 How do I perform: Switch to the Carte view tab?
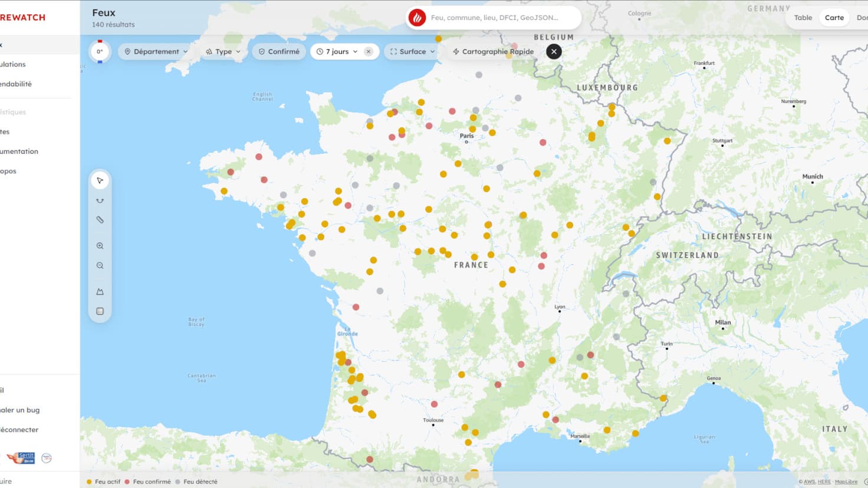pos(834,18)
